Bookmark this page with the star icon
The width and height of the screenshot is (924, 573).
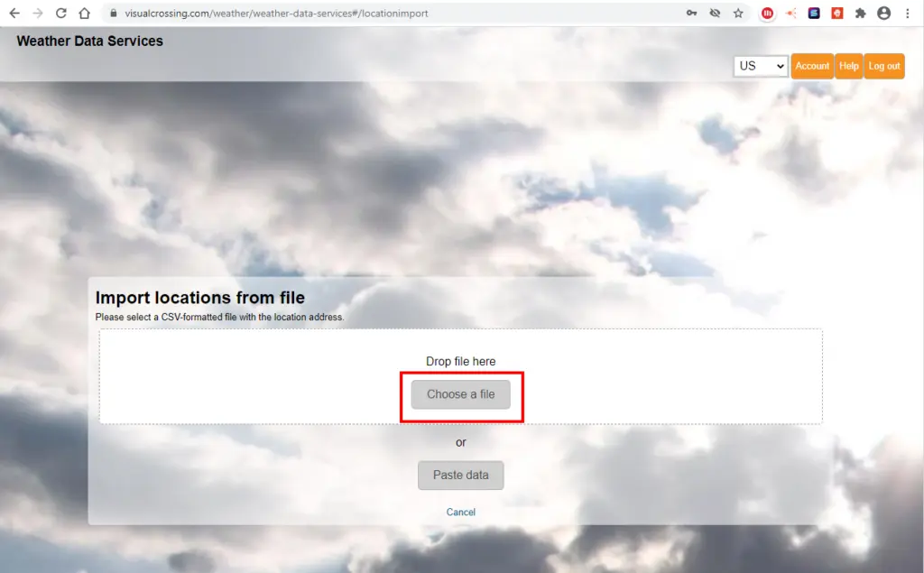click(738, 14)
